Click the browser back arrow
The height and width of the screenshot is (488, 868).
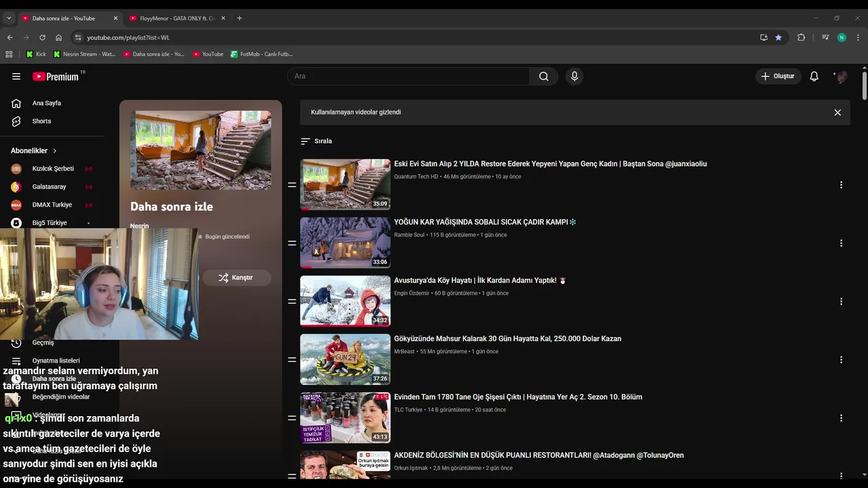[9, 38]
